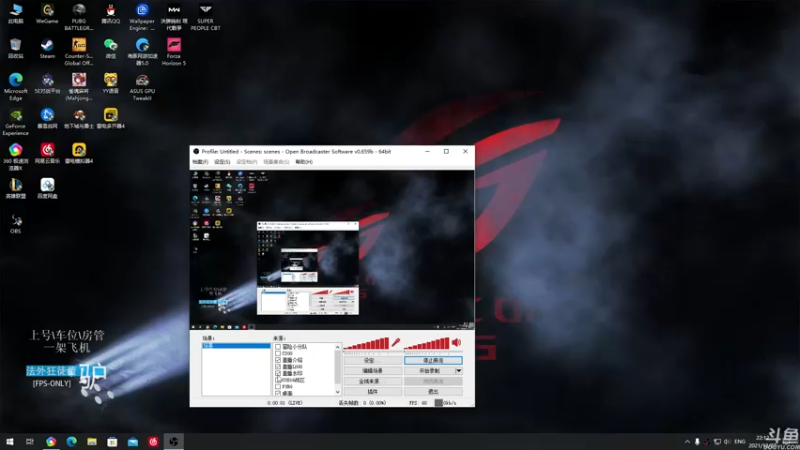Open the Baidu Netdisk desktop icon
The image size is (800, 450).
tap(47, 188)
